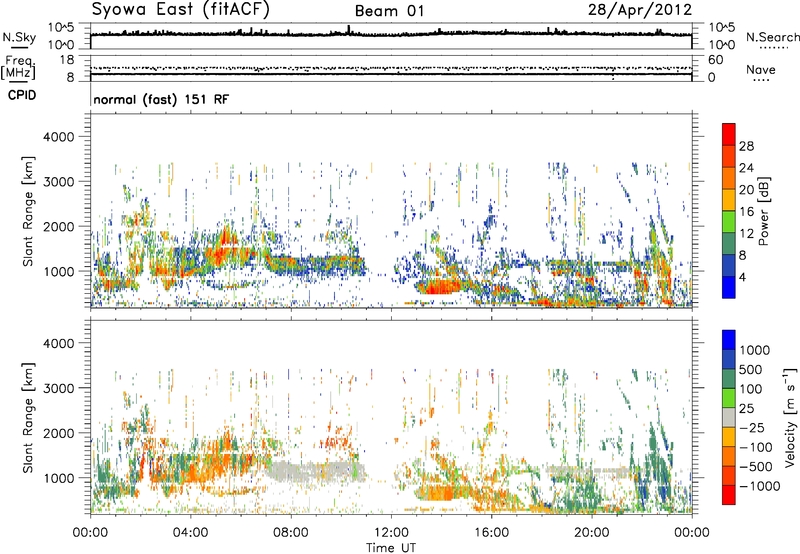Screen dimensions: 800x554
Task: Click the noise trace in the N.Sky panel
Action: pos(391,34)
